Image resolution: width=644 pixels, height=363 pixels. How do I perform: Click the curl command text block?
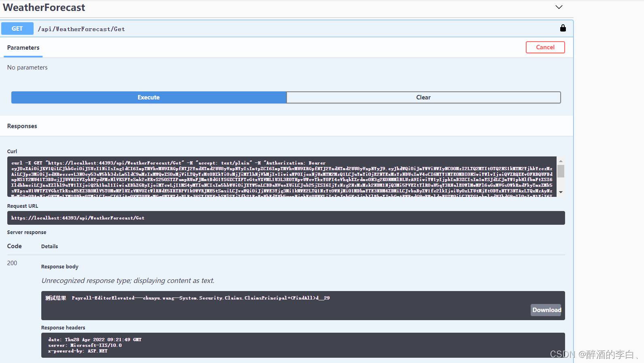pos(282,177)
